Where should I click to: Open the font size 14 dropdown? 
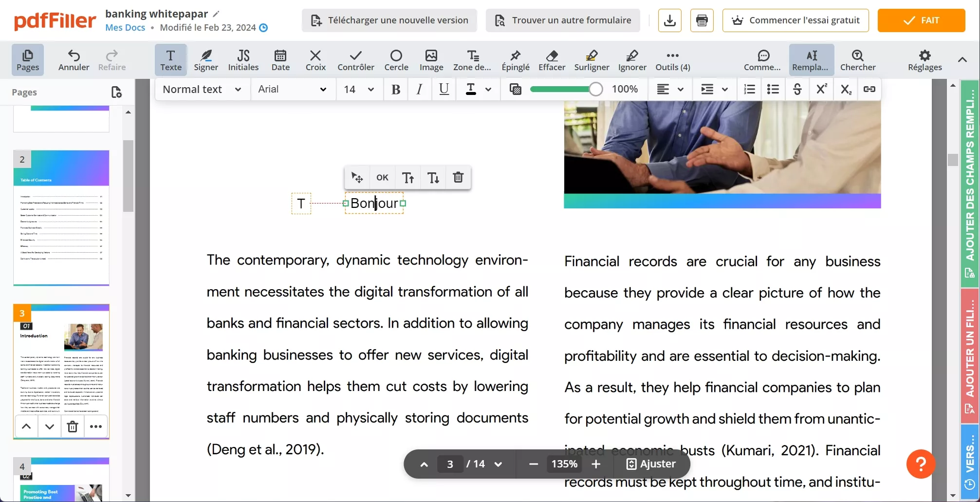[x=358, y=89]
